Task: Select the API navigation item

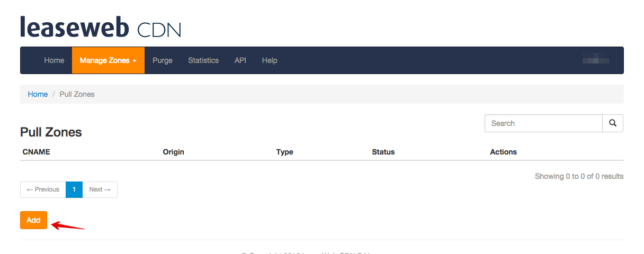Action: click(x=240, y=60)
